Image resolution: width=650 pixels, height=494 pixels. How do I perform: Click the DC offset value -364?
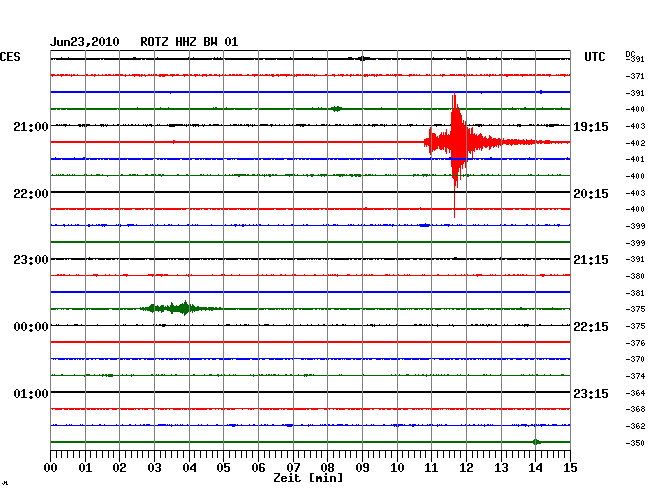click(x=635, y=393)
